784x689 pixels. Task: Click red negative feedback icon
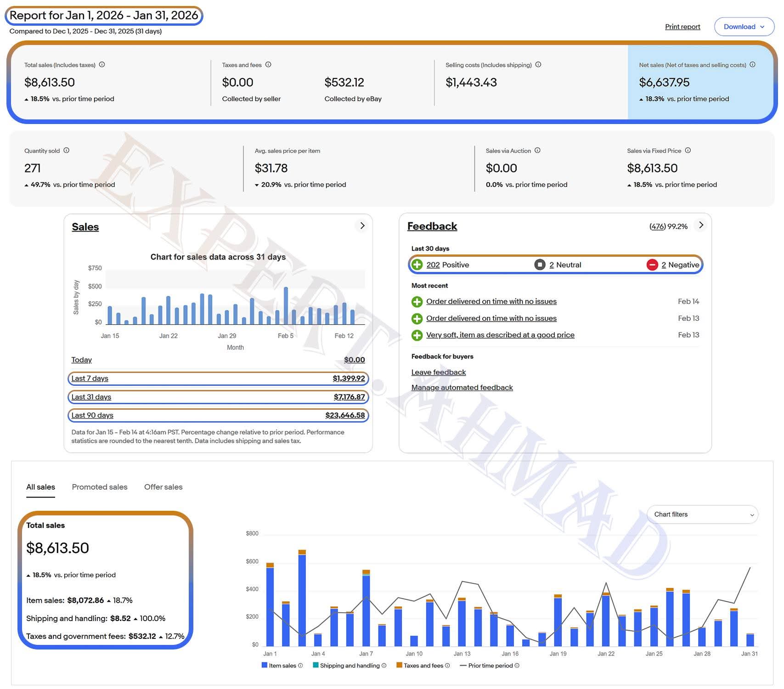652,265
